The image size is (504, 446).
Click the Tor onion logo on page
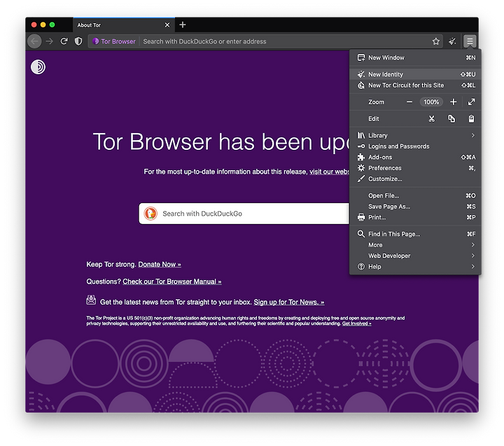tap(38, 67)
